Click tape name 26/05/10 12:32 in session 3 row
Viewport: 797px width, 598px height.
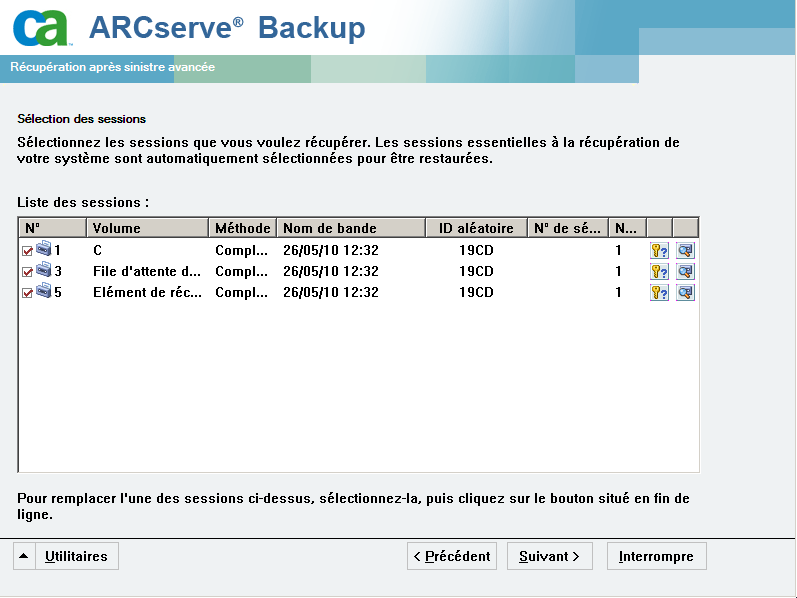[331, 272]
